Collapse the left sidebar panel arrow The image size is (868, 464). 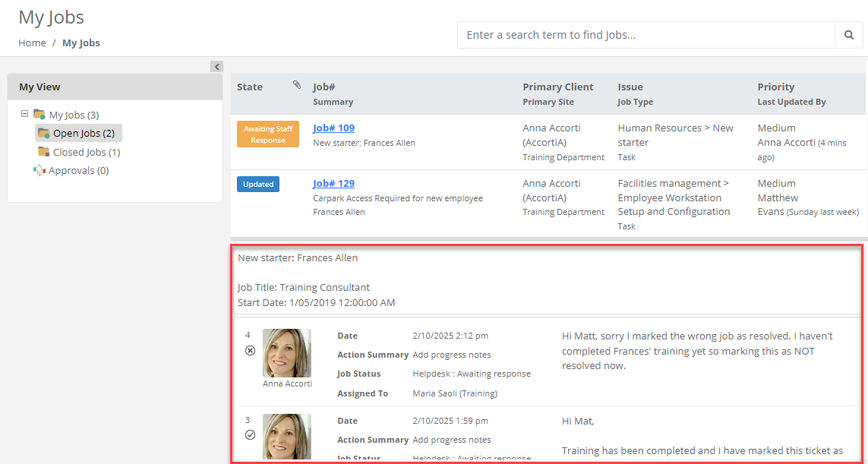click(x=216, y=67)
